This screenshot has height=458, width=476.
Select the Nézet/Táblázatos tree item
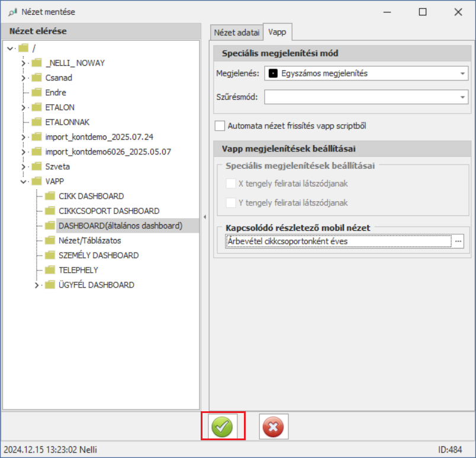click(89, 240)
